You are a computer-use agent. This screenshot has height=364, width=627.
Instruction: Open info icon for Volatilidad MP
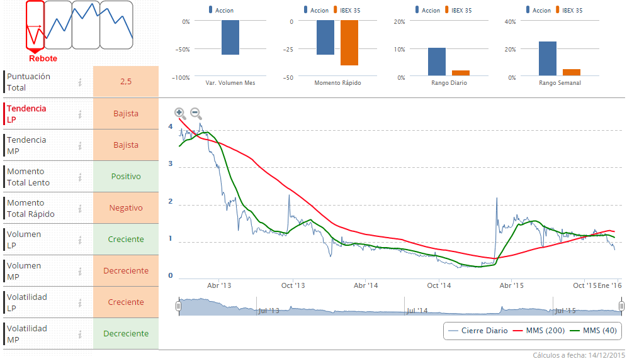pos(80,334)
